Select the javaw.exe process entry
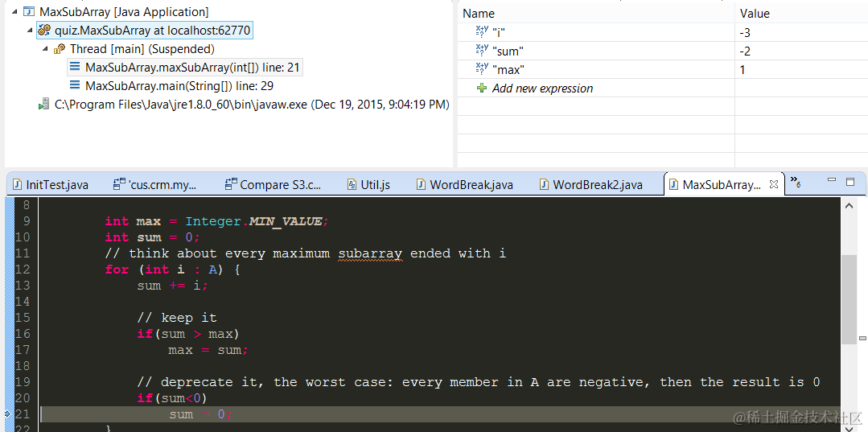This screenshot has width=868, height=432. point(251,104)
